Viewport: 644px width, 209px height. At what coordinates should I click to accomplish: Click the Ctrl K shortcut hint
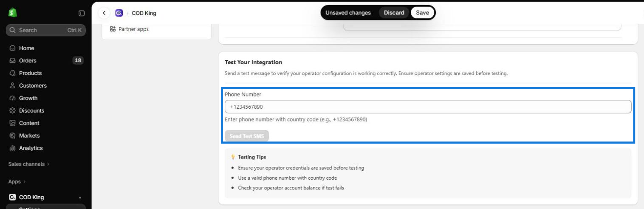74,30
